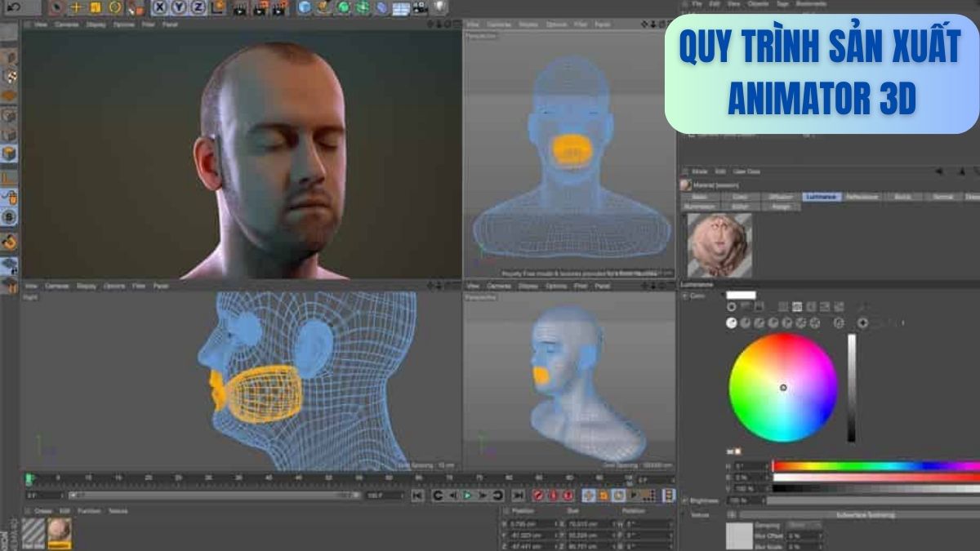The image size is (980, 551).
Task: Open the Display dropdown in the top-left viewport
Action: point(94,25)
